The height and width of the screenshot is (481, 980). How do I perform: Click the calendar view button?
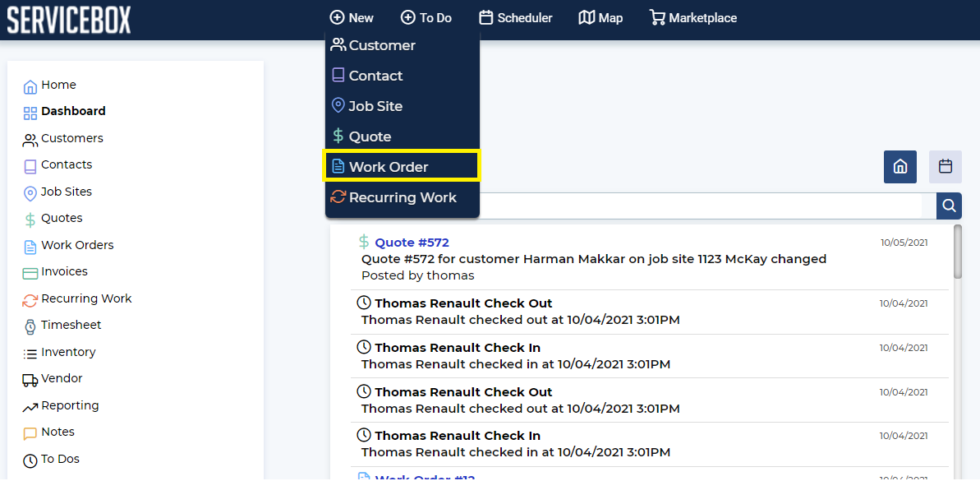click(x=945, y=167)
